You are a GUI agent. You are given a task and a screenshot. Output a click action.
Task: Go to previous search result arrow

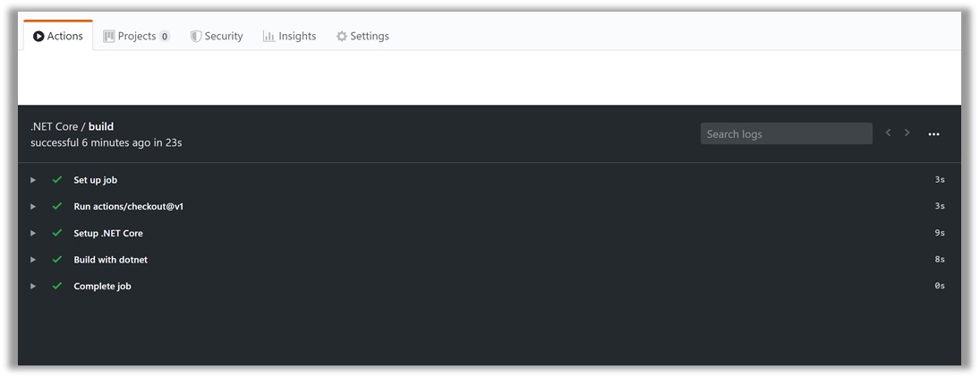(888, 133)
